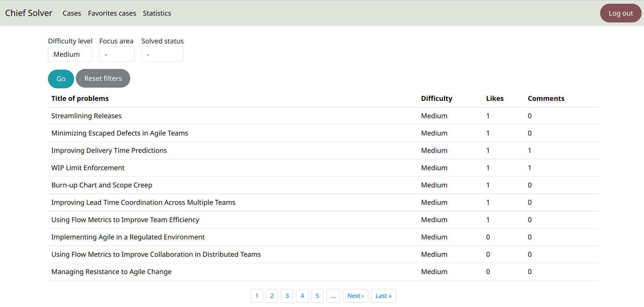
Task: Go to pagination page 5
Action: (x=317, y=296)
